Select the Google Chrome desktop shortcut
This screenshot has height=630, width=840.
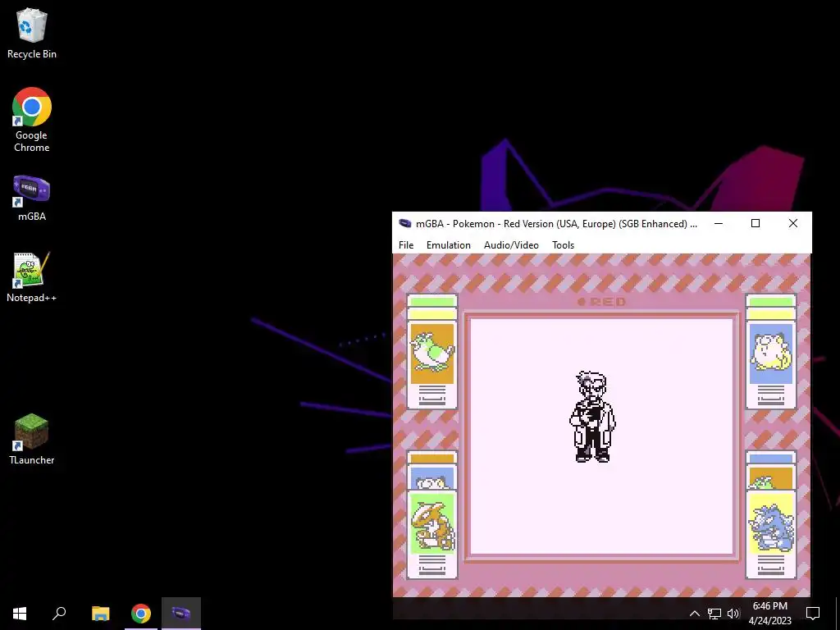(x=32, y=120)
